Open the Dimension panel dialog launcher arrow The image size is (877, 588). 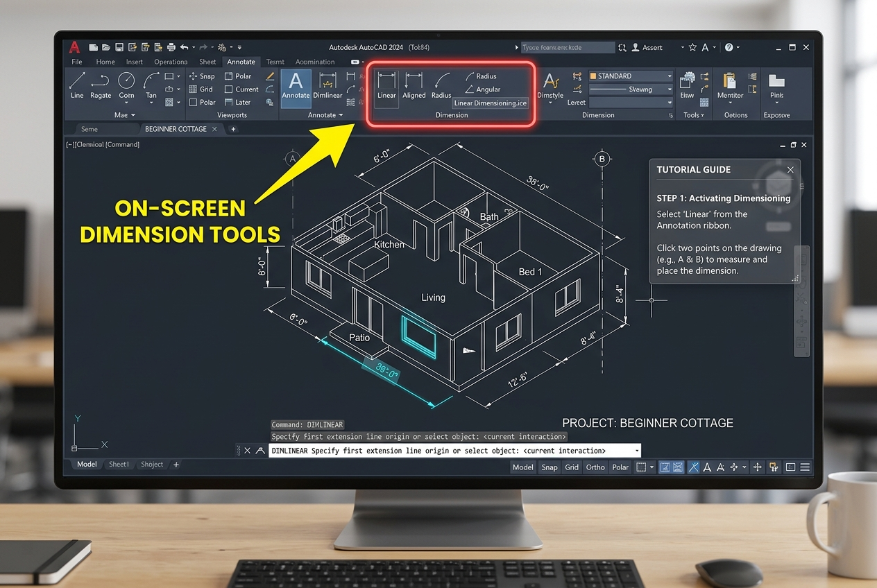click(x=670, y=116)
